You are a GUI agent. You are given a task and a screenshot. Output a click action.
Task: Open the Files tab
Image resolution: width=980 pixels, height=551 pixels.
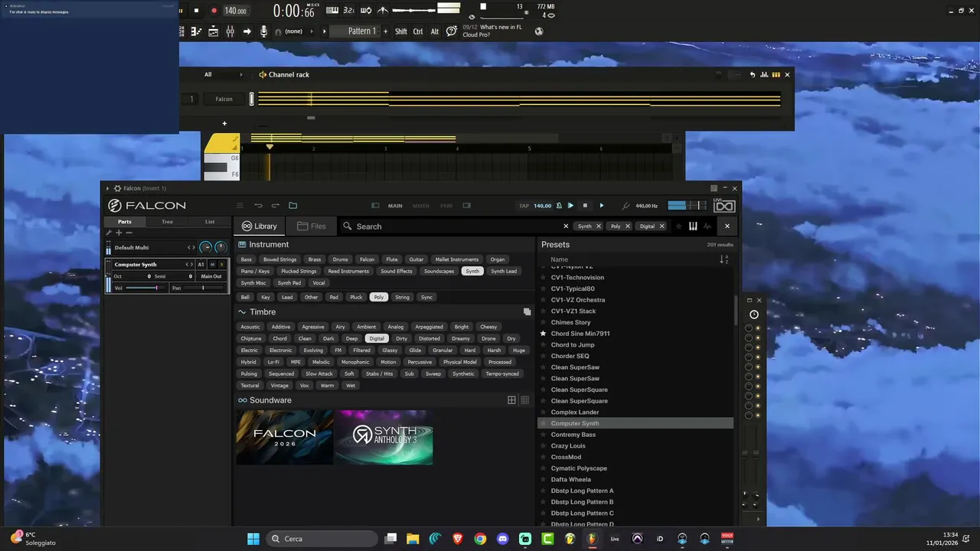click(x=312, y=227)
